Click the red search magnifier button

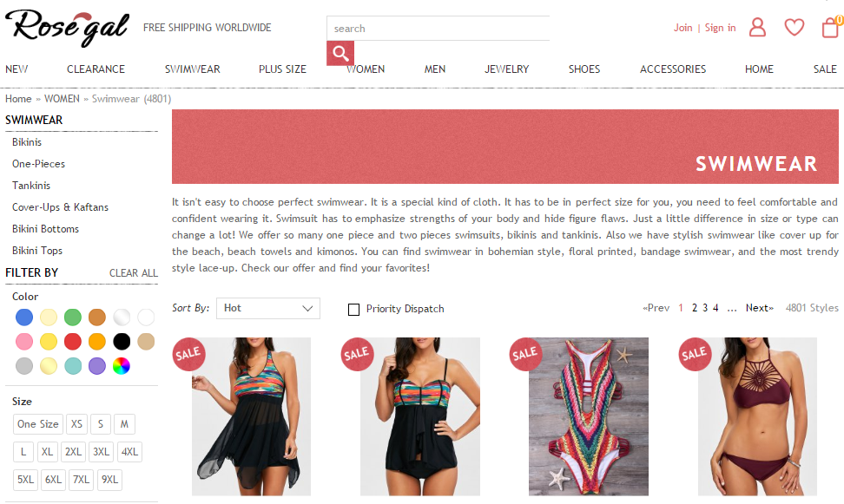point(340,53)
